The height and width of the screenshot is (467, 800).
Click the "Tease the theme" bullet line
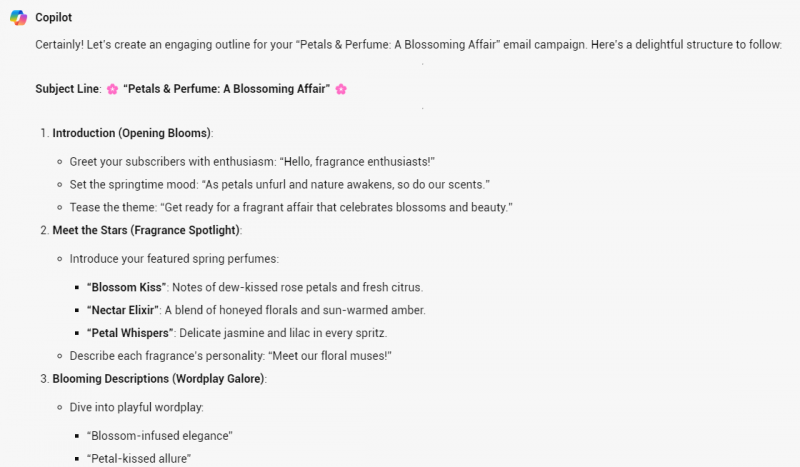click(x=291, y=207)
